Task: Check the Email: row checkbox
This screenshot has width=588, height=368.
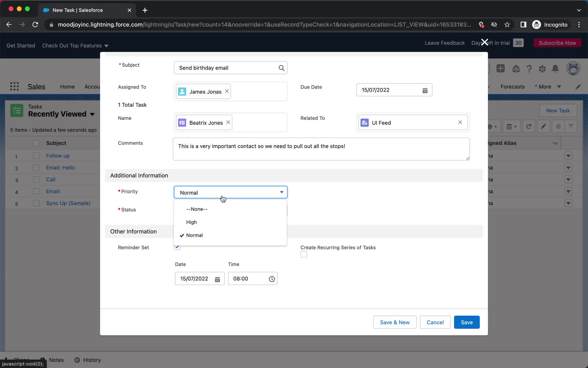Action: coord(36,191)
